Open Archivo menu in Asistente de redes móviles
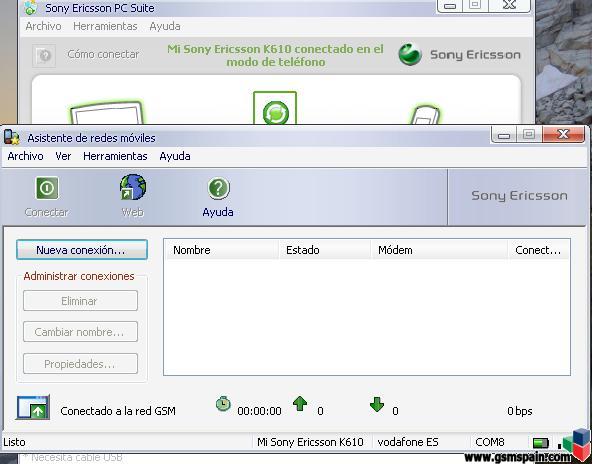The image size is (592, 464). (x=25, y=156)
